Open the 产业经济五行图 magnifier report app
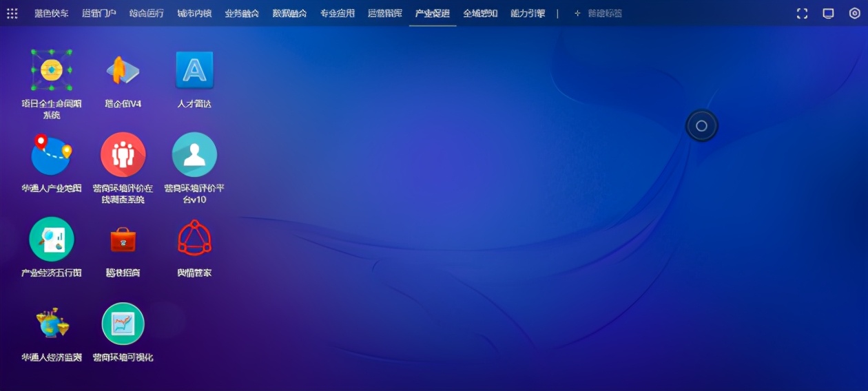Image resolution: width=868 pixels, height=391 pixels. point(52,239)
